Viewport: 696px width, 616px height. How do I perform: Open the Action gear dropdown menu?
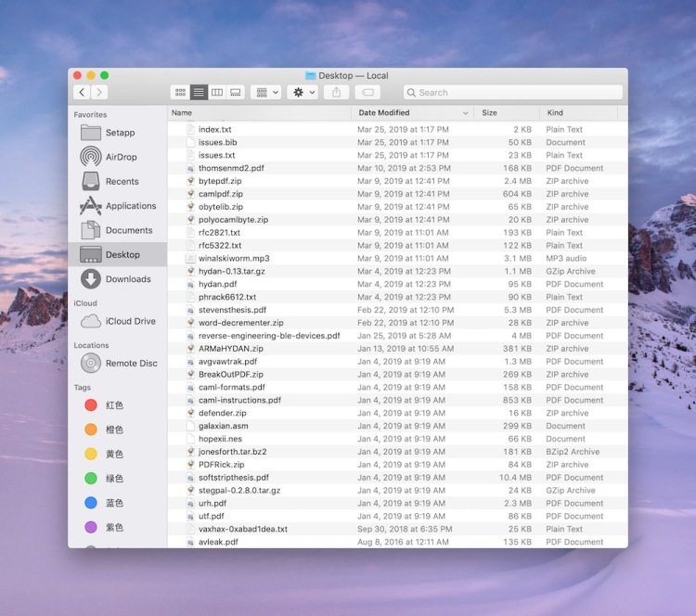coord(303,93)
